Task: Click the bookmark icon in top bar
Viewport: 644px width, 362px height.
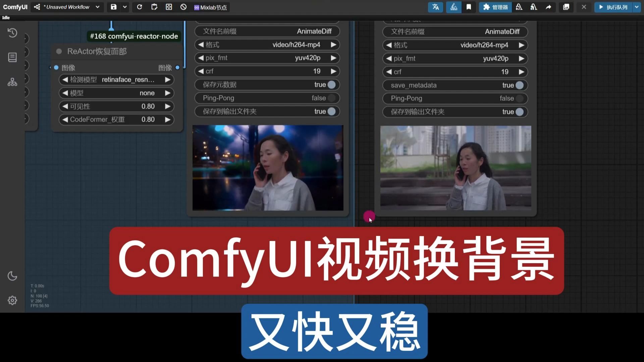Action: tap(469, 7)
